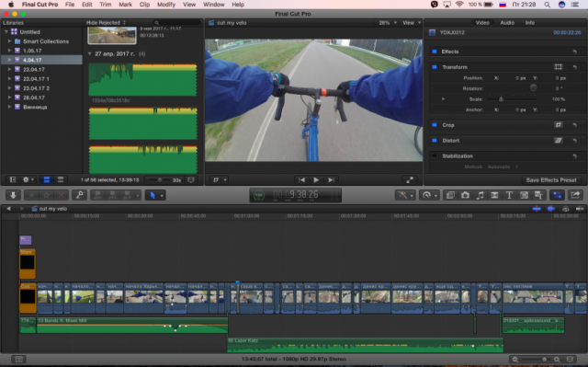Show the Photos browser camera icon
Viewport: 588px width, 367px height.
[x=465, y=195]
